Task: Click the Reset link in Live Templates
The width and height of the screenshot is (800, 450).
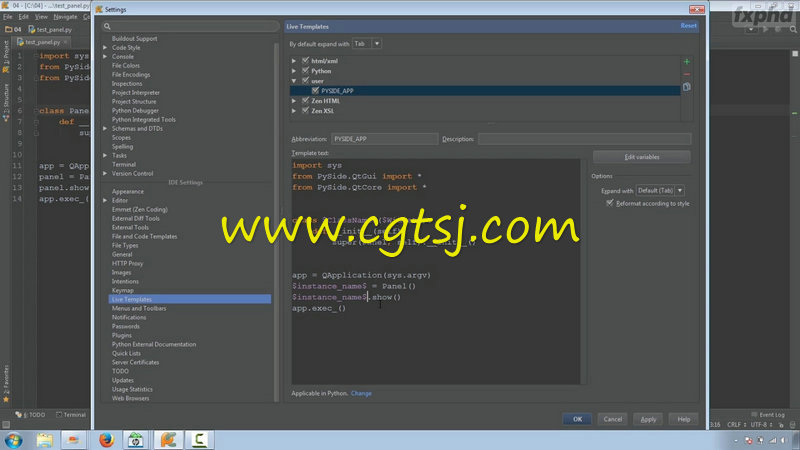Action: coord(688,26)
